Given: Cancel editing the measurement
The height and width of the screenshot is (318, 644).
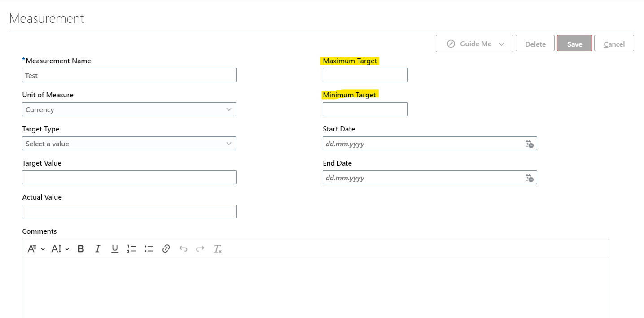Looking at the screenshot, I should click(614, 43).
